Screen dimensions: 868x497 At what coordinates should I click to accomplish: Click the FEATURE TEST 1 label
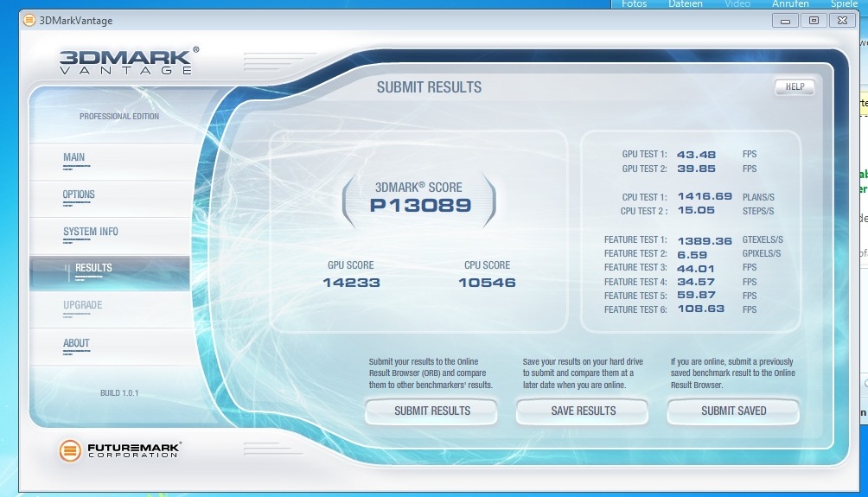[x=635, y=240]
